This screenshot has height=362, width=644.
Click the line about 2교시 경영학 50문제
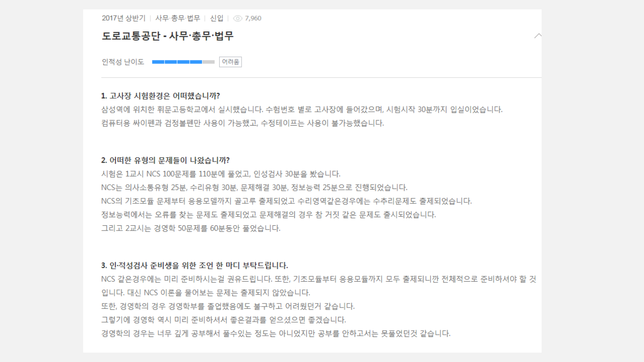point(191,228)
